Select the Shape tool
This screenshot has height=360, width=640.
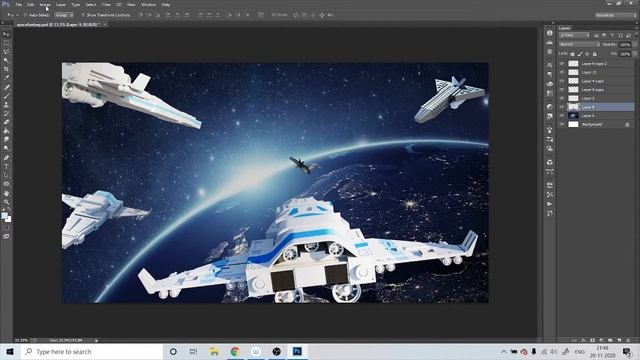(6, 184)
